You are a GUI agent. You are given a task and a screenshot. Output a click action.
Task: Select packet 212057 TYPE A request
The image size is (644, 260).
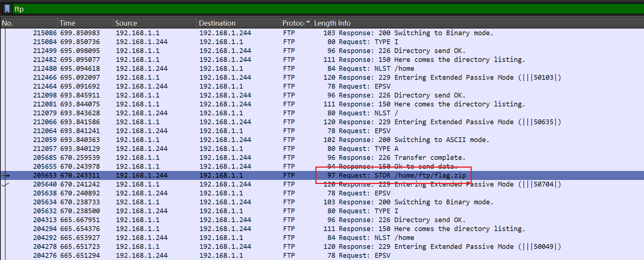point(368,149)
